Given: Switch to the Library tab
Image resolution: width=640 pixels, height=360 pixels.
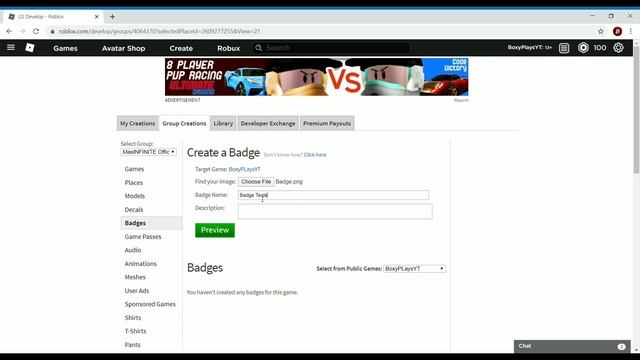Looking at the screenshot, I should pos(223,123).
